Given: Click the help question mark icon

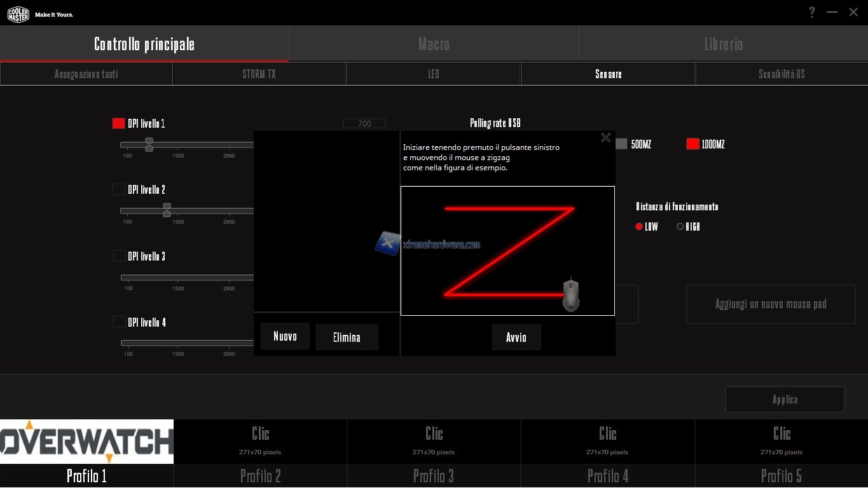Looking at the screenshot, I should [812, 13].
